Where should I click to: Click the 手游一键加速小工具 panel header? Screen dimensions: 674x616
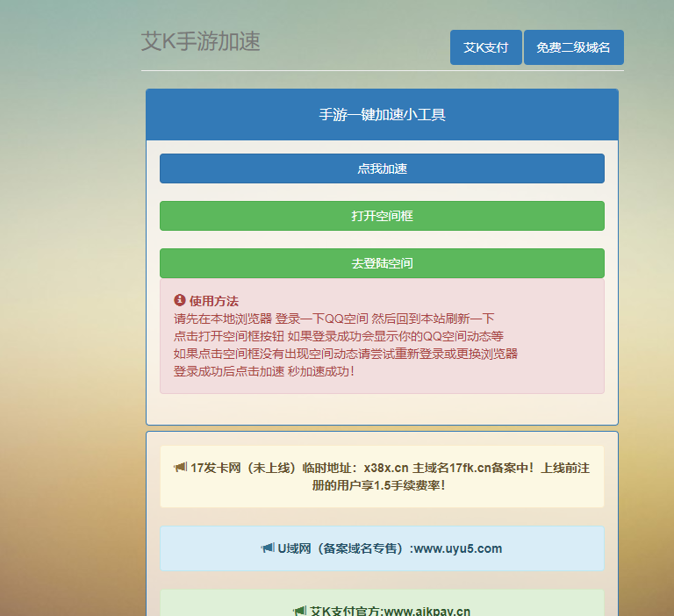(x=382, y=115)
